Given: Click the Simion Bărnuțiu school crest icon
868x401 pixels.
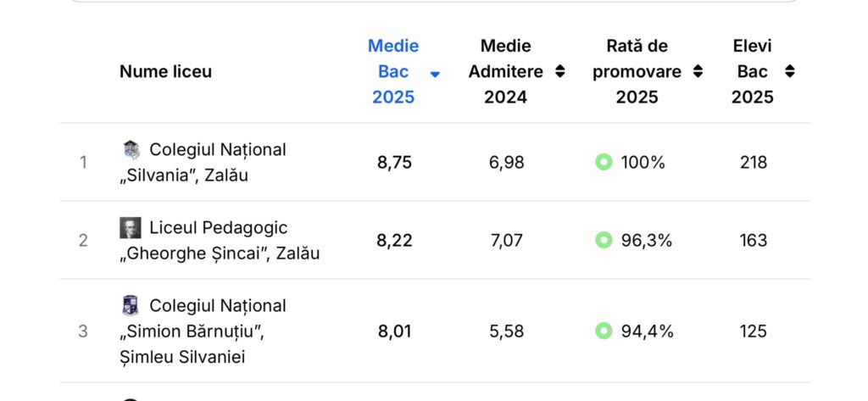Looking at the screenshot, I should tap(131, 306).
